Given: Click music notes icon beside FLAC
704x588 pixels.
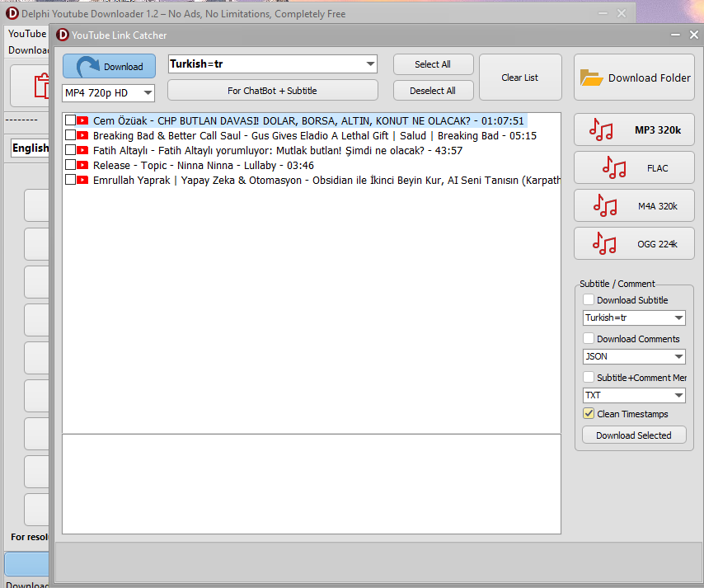Looking at the screenshot, I should click(x=614, y=167).
